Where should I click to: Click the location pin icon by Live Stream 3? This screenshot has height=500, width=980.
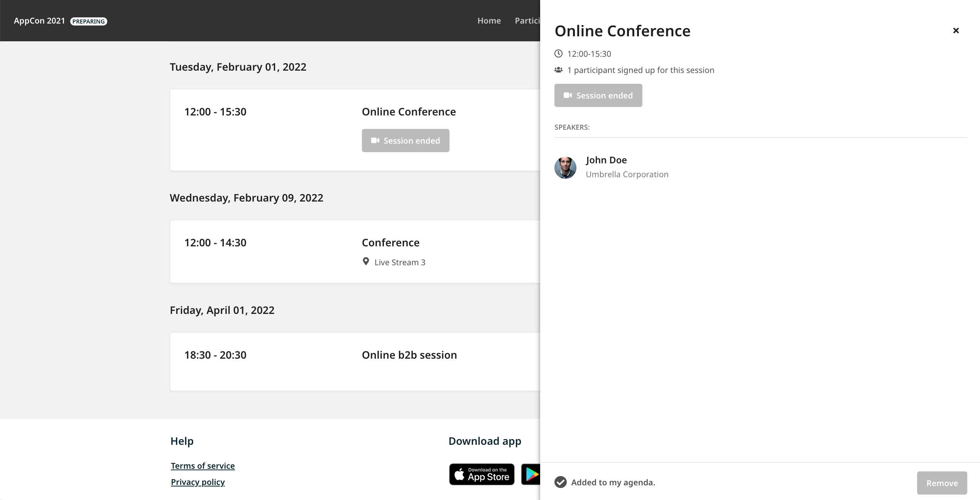point(366,262)
